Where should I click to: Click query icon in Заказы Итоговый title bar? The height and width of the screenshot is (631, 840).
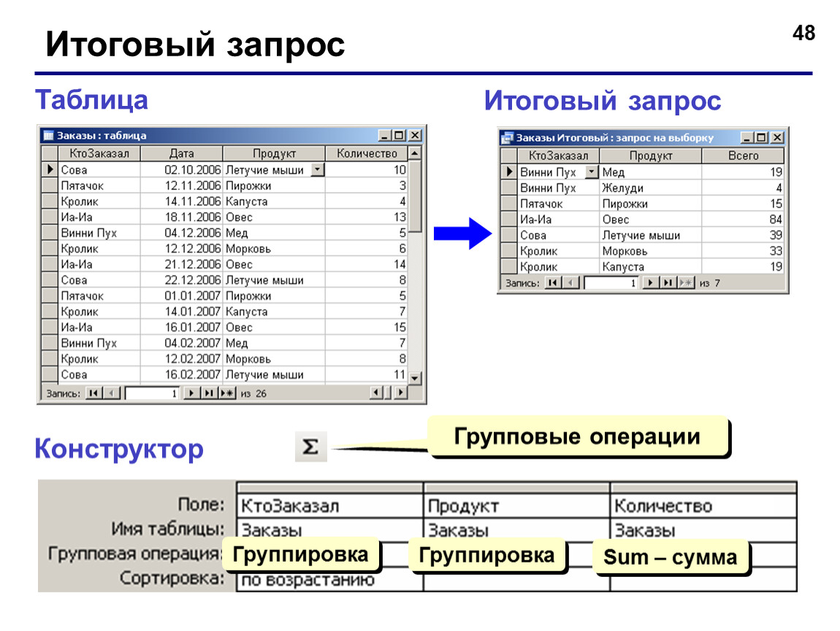coord(507,137)
